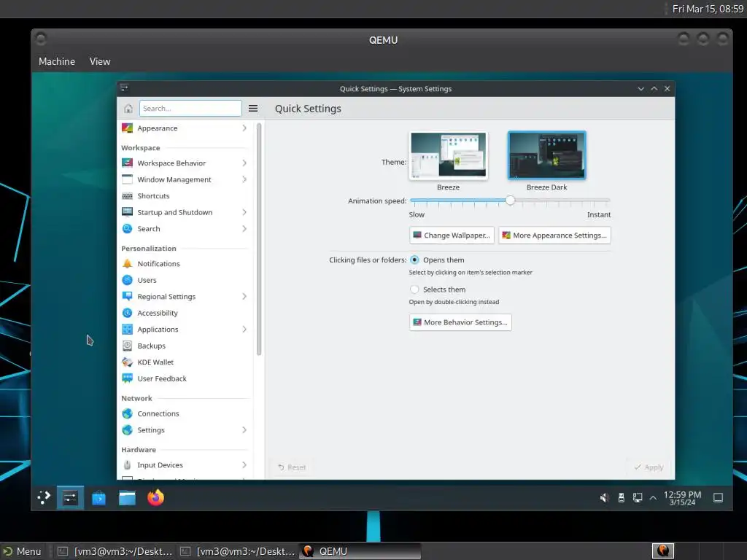
Task: Click the animation speed slider handle
Action: point(510,201)
